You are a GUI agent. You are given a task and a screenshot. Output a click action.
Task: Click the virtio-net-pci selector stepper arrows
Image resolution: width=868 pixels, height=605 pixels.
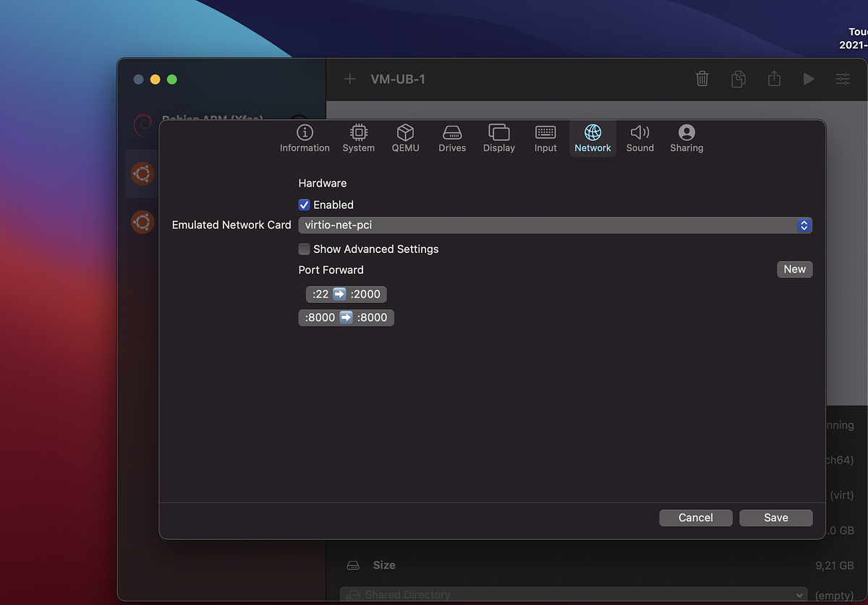803,225
